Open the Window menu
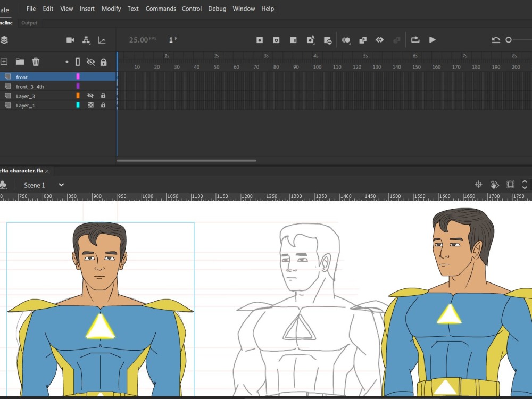Image resolution: width=532 pixels, height=399 pixels. coord(244,9)
